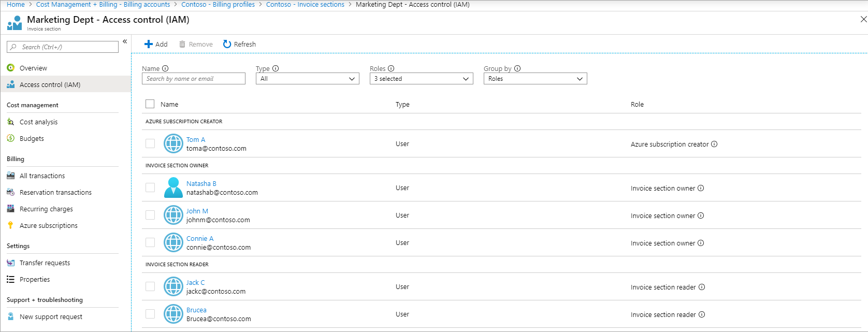Open Jack C user link
Screen dimensions: 868x332
195,283
